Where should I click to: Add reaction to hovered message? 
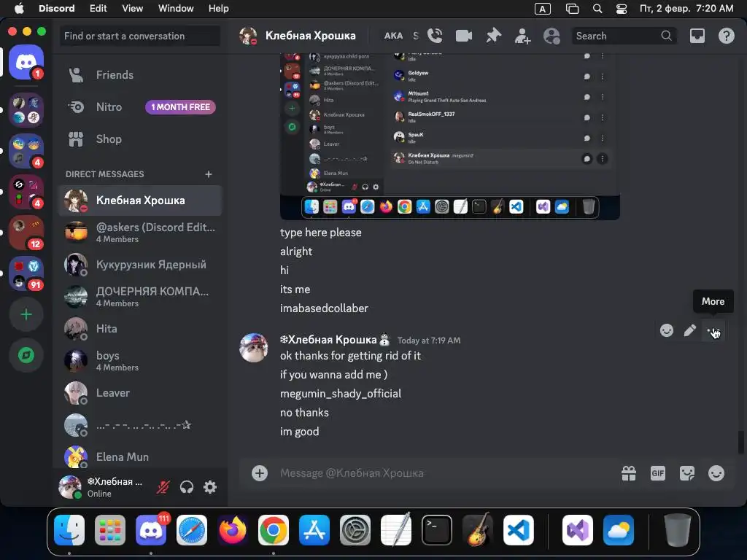667,330
